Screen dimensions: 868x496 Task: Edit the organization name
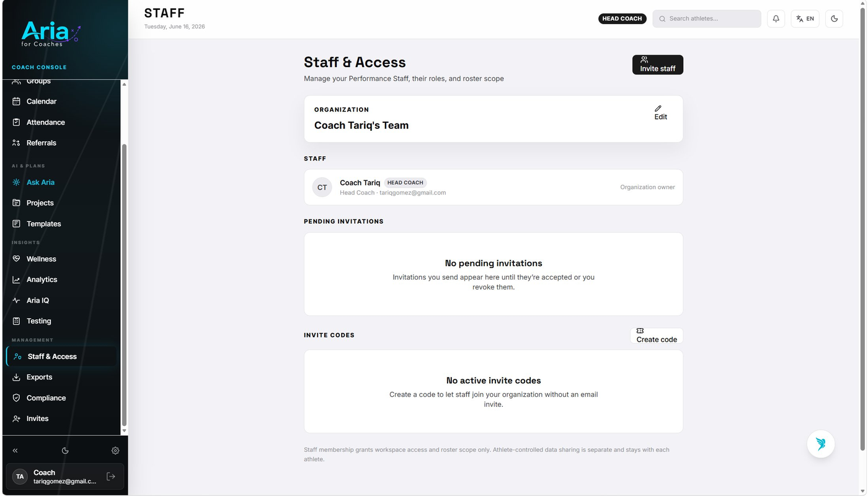661,113
